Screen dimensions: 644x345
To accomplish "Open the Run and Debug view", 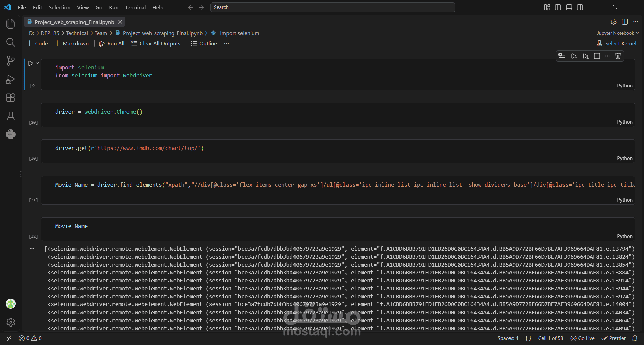I will 11,79.
